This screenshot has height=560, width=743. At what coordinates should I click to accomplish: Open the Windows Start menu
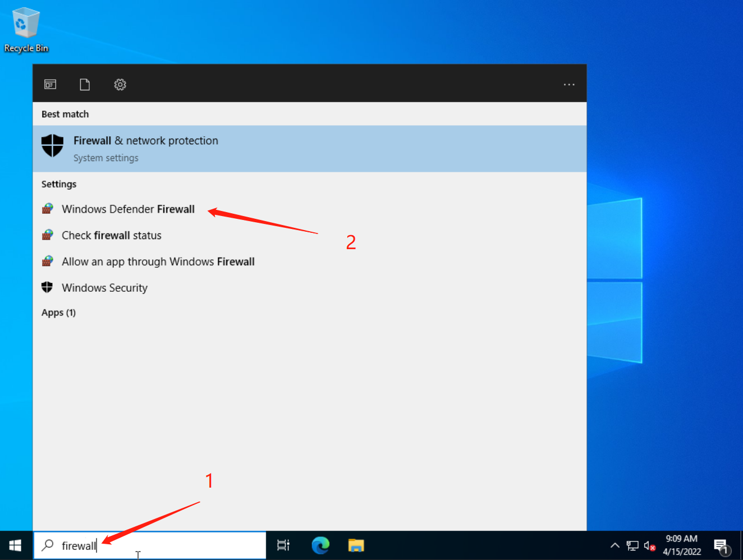click(x=16, y=545)
